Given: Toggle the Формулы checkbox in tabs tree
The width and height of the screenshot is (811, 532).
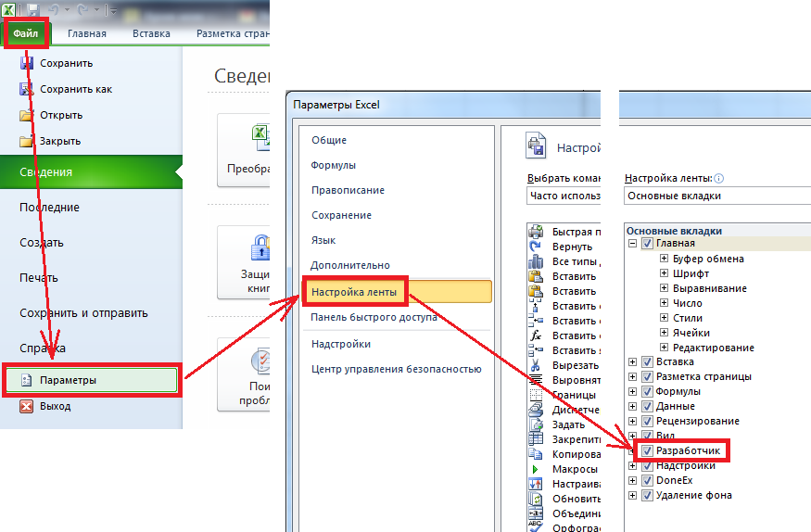Looking at the screenshot, I should 647,392.
